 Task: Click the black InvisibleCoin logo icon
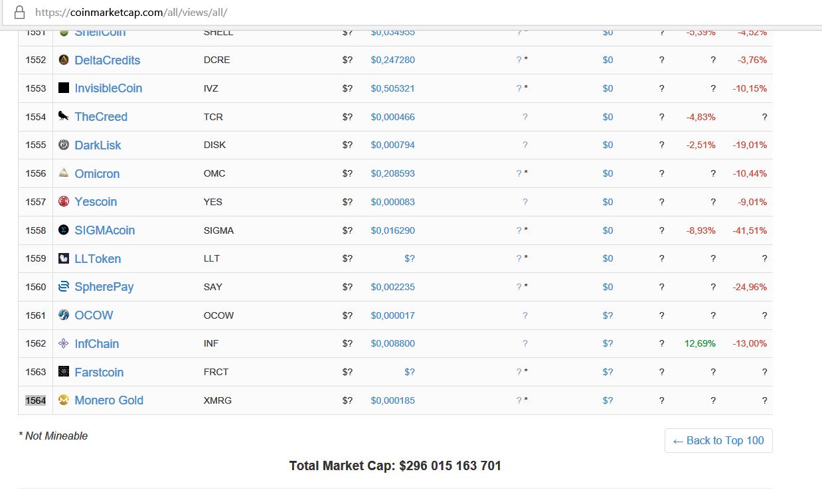pos(64,88)
